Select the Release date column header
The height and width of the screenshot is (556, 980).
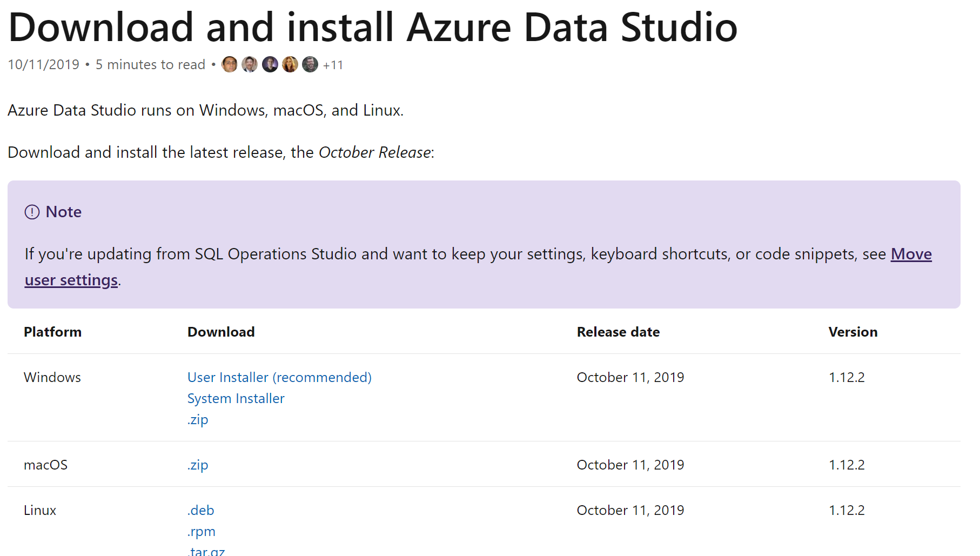pyautogui.click(x=618, y=332)
